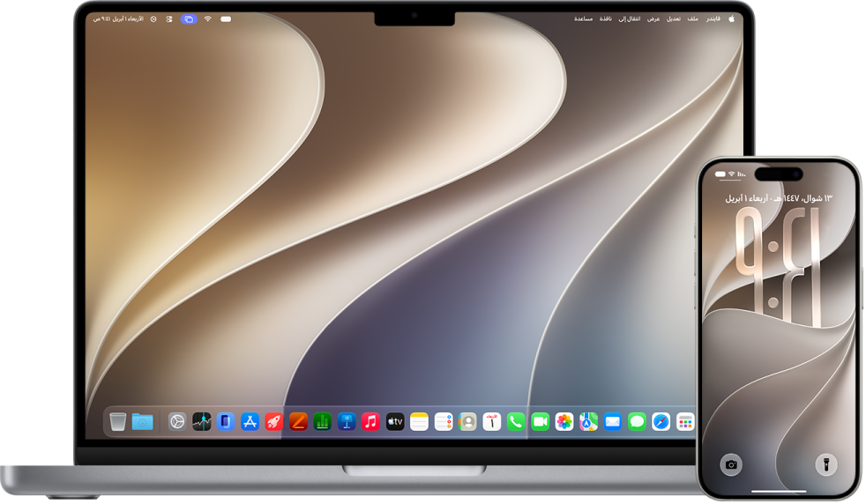866x504 pixels.
Task: Open the عرض (View) menu
Action: click(653, 19)
